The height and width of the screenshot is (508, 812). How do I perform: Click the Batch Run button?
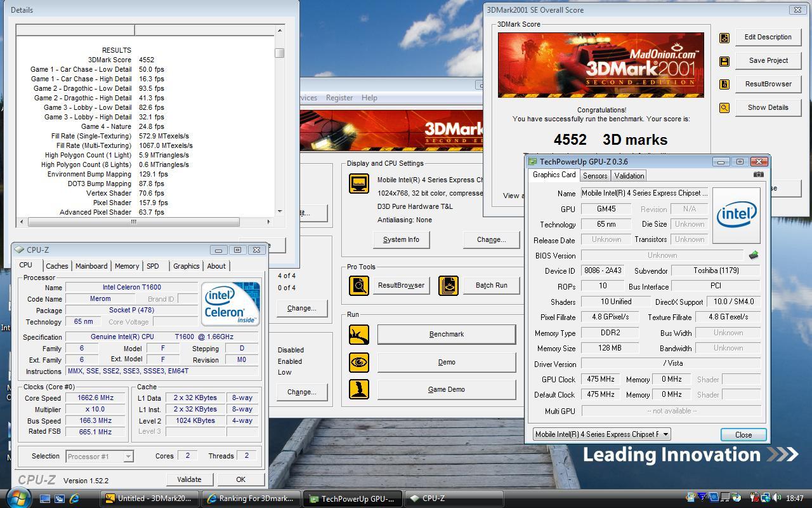(x=491, y=285)
